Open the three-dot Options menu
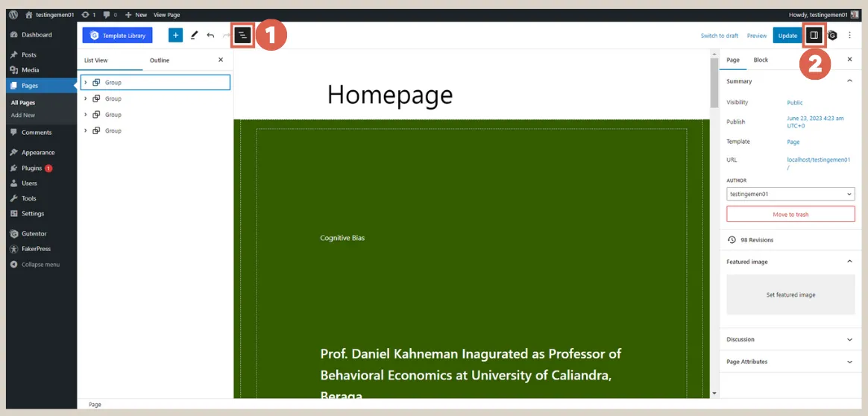Viewport: 868px width, 416px height. [849, 35]
